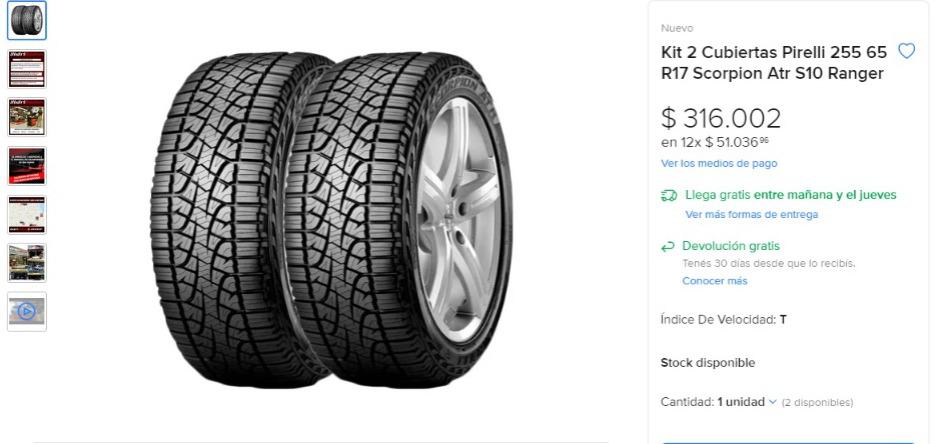This screenshot has height=444, width=935.
Task: Open 'Ver los medios de pago' link
Action: coord(719,163)
